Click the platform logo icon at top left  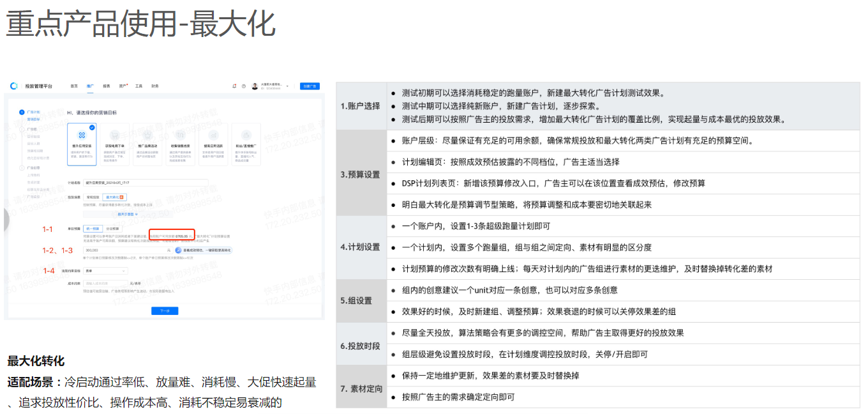point(14,86)
